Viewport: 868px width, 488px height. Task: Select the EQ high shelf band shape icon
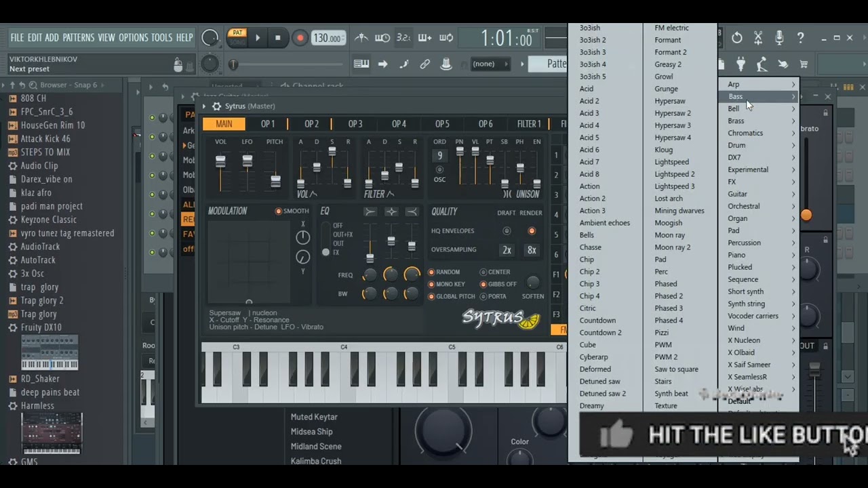[412, 212]
